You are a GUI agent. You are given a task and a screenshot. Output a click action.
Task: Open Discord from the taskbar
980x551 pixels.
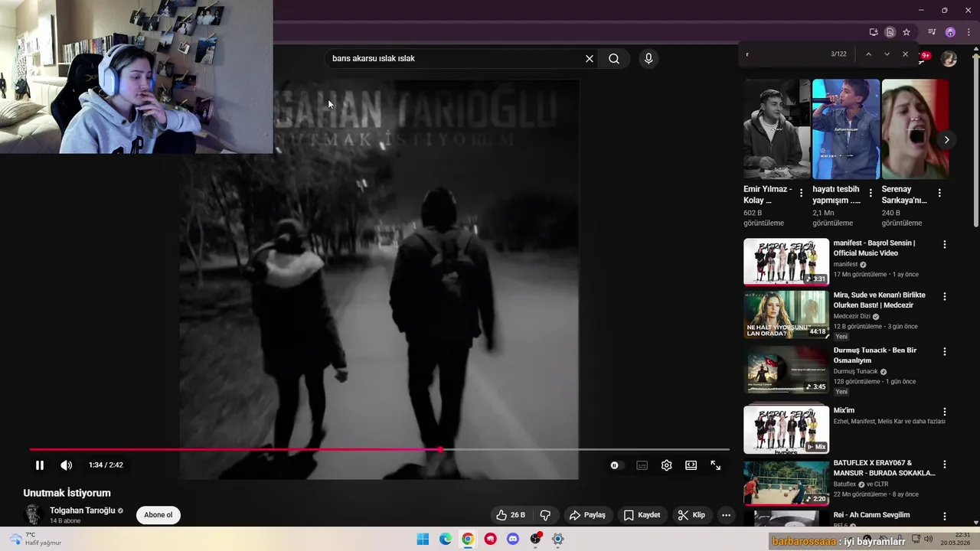tap(513, 539)
